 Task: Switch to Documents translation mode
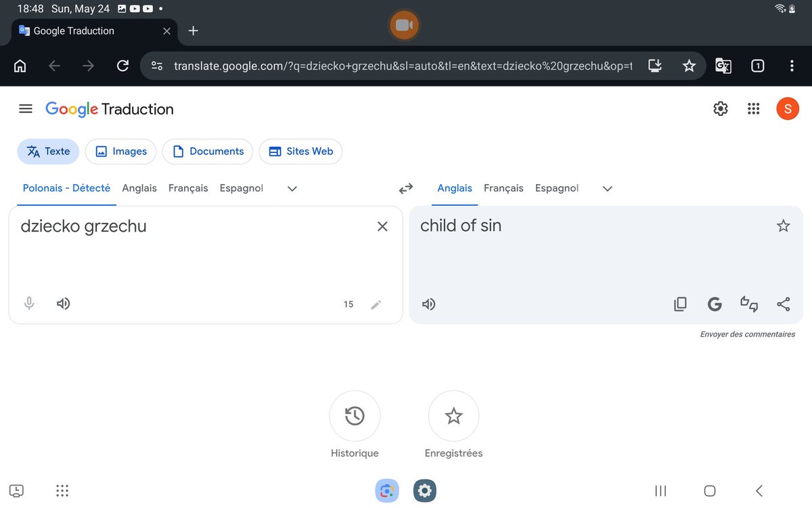[x=208, y=152]
